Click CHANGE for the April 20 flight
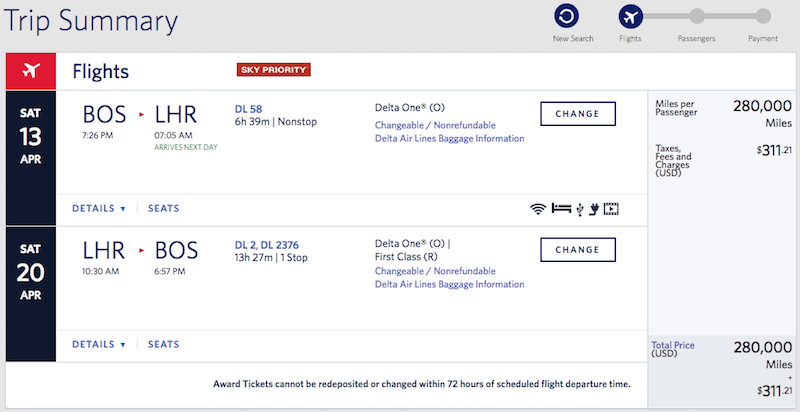The image size is (800, 412). point(578,250)
